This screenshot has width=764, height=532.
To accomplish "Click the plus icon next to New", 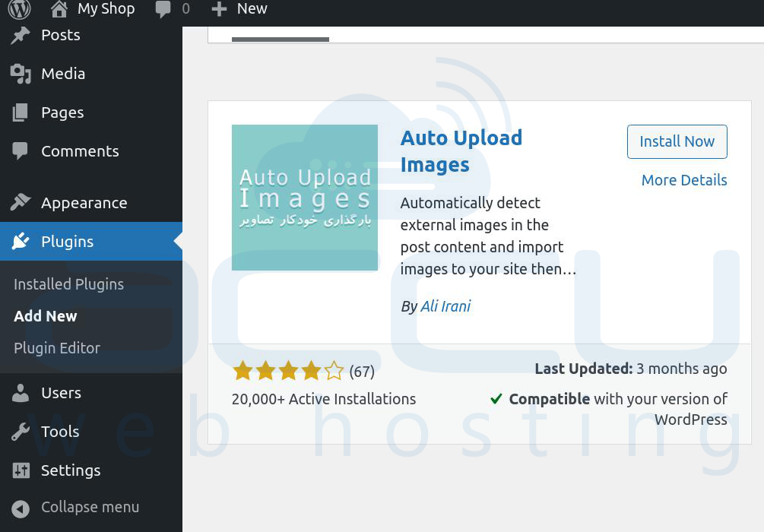I will click(219, 9).
